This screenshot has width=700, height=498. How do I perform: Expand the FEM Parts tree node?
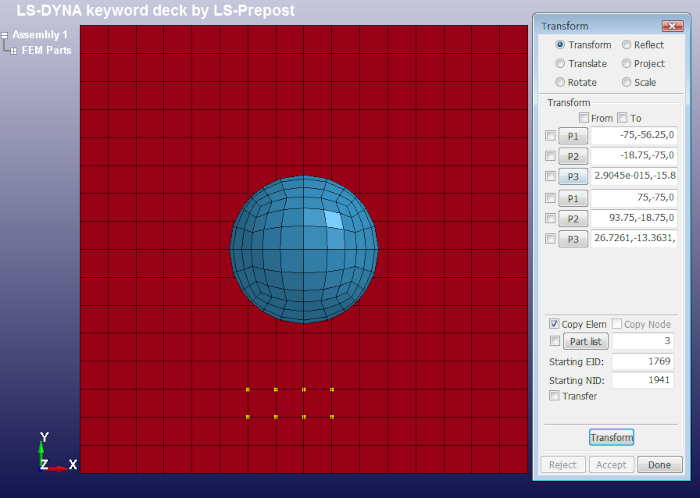point(14,50)
